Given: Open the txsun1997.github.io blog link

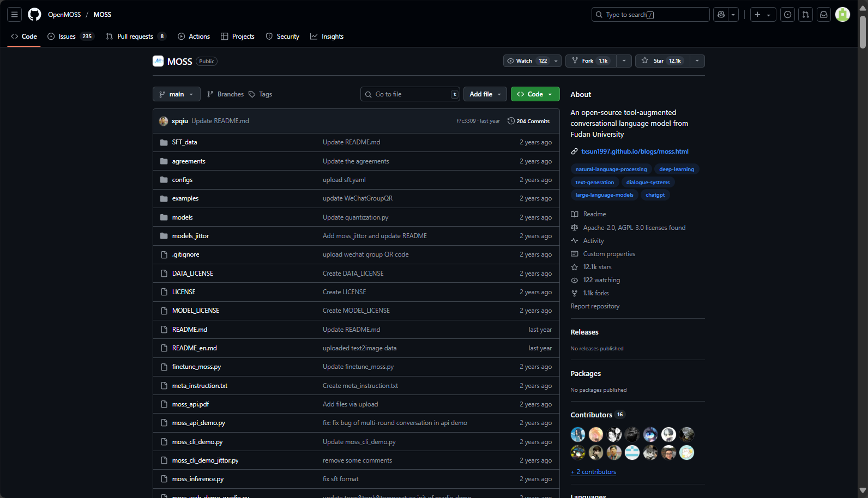Looking at the screenshot, I should pos(635,151).
